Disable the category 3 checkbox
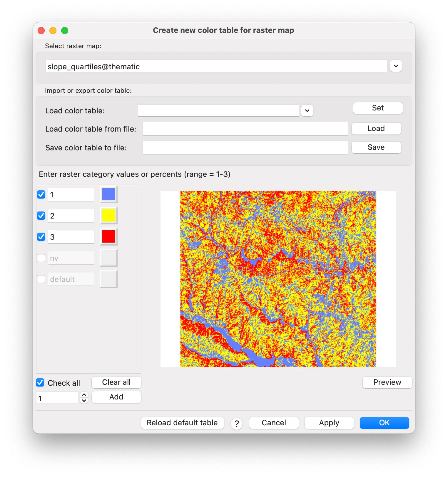Screen dimensions: 448x477 41,237
